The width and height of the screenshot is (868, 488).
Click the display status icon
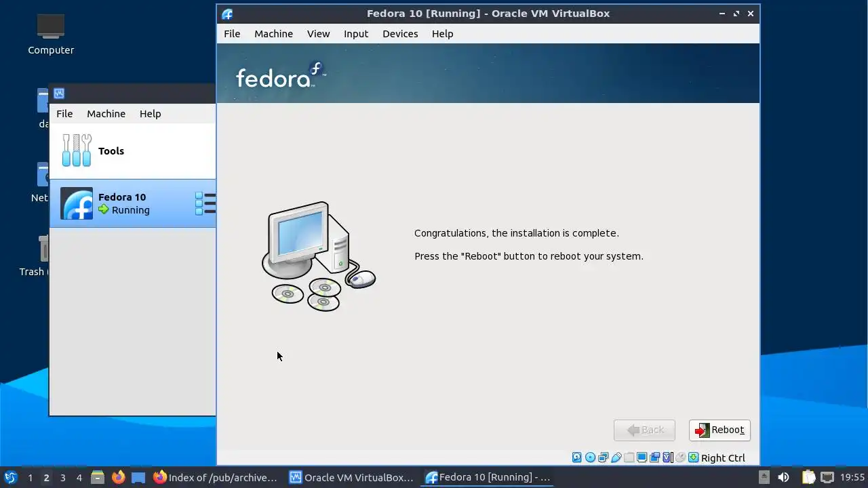pos(642,457)
